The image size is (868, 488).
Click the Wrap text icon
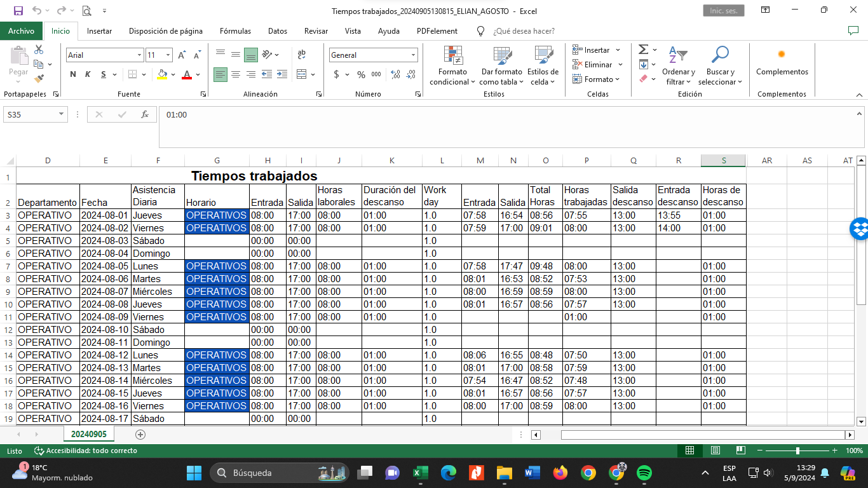coord(302,55)
